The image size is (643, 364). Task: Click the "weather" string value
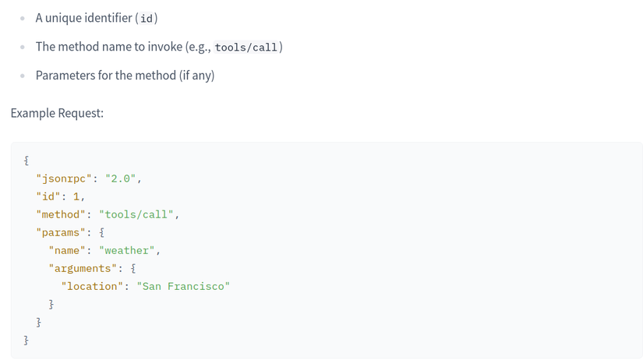pyautogui.click(x=127, y=250)
